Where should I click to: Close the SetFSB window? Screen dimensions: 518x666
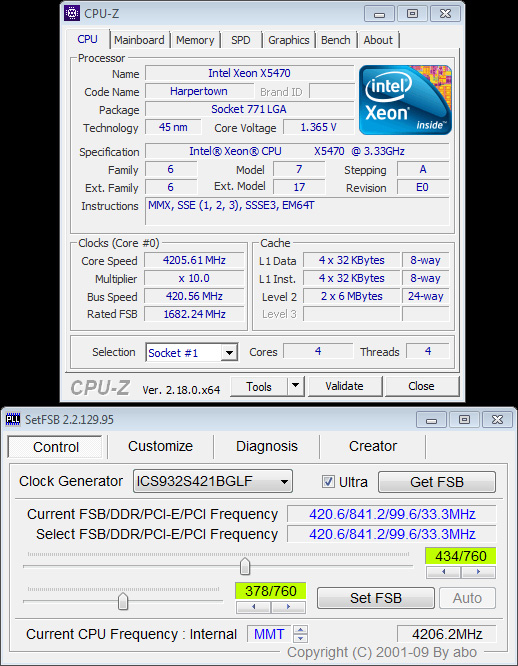pyautogui.click(x=497, y=420)
